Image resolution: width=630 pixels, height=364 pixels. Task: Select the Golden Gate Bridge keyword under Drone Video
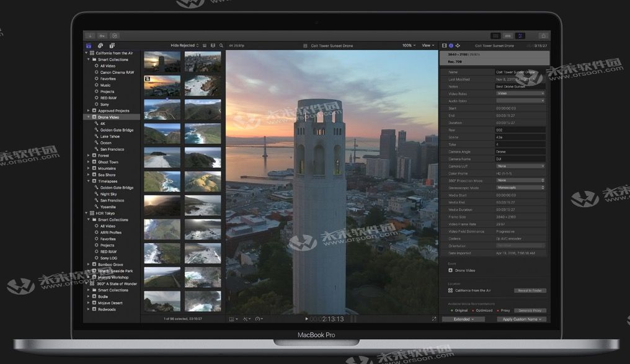click(x=117, y=130)
